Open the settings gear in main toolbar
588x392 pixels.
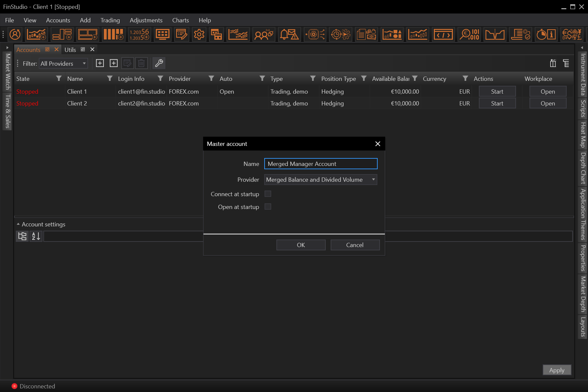coord(199,34)
